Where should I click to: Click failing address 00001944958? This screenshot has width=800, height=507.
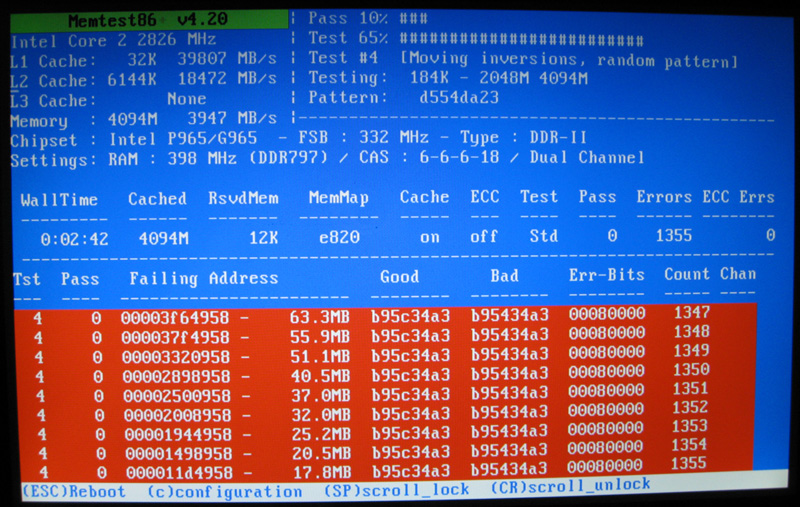(x=178, y=435)
